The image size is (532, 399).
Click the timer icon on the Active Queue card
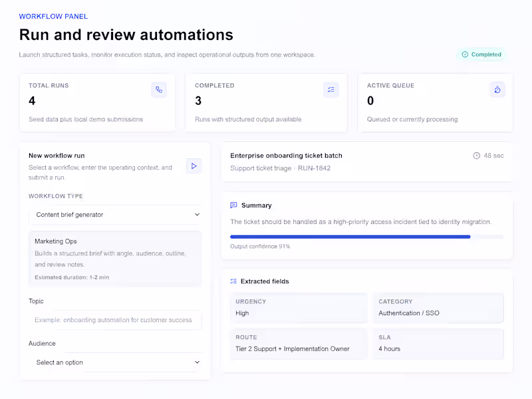tap(497, 89)
